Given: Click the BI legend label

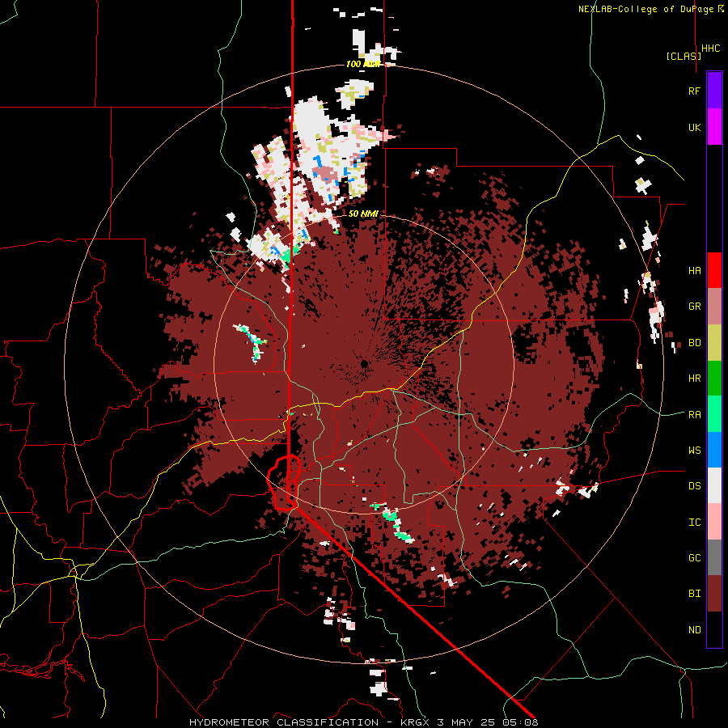Looking at the screenshot, I should click(694, 594).
